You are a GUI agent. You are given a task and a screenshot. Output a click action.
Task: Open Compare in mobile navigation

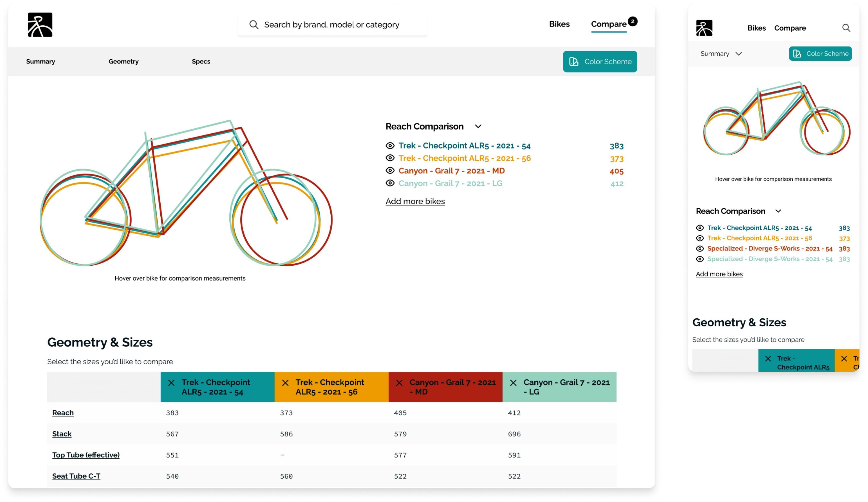point(790,28)
